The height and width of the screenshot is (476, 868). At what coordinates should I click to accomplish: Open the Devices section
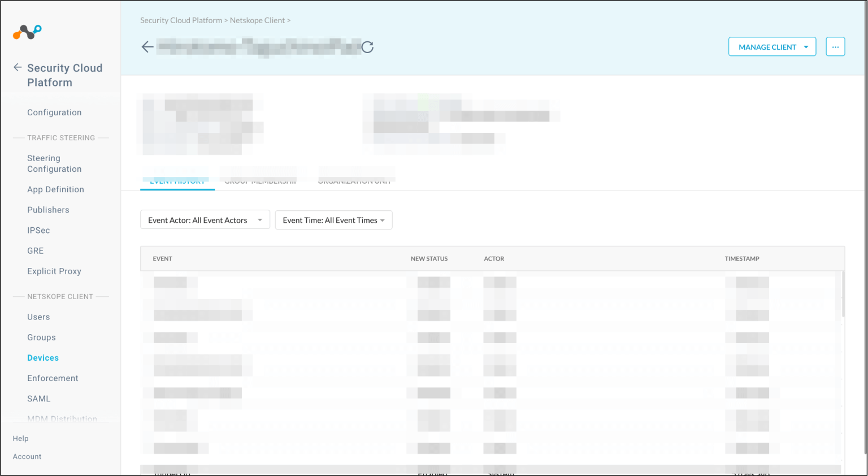(x=42, y=357)
